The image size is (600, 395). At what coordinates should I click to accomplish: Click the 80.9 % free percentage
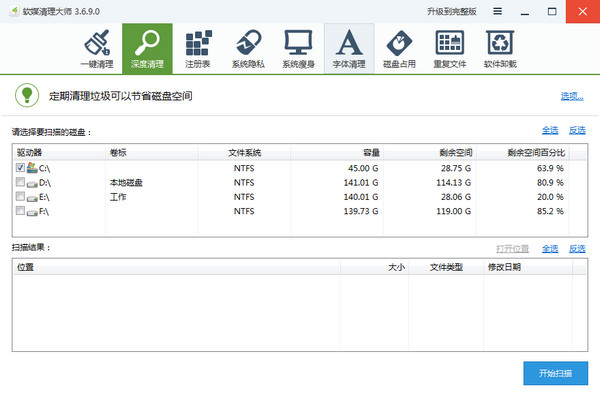click(x=550, y=183)
